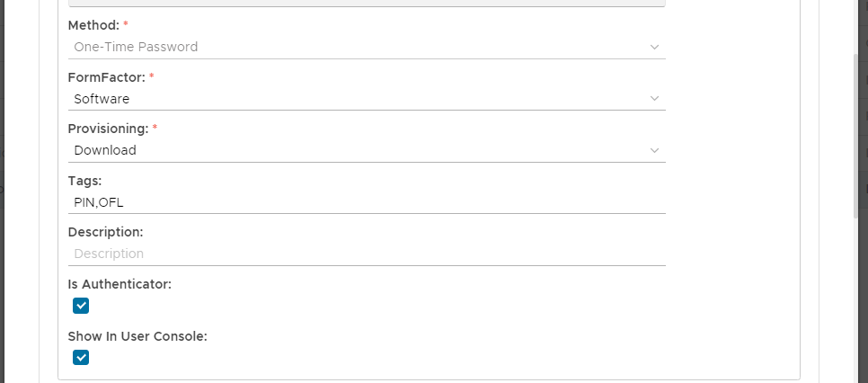
Task: Open the Provisioning dropdown set to Download
Action: coord(359,150)
